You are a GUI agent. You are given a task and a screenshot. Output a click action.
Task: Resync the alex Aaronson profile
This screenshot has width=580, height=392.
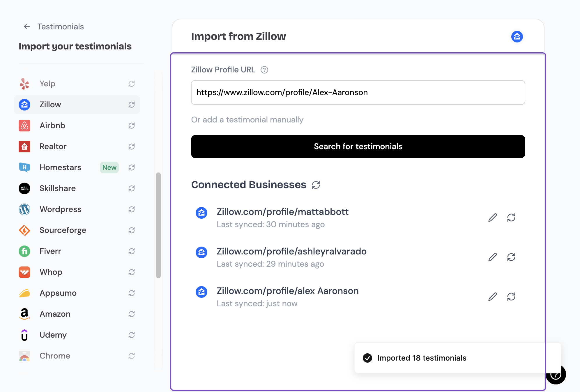click(511, 297)
